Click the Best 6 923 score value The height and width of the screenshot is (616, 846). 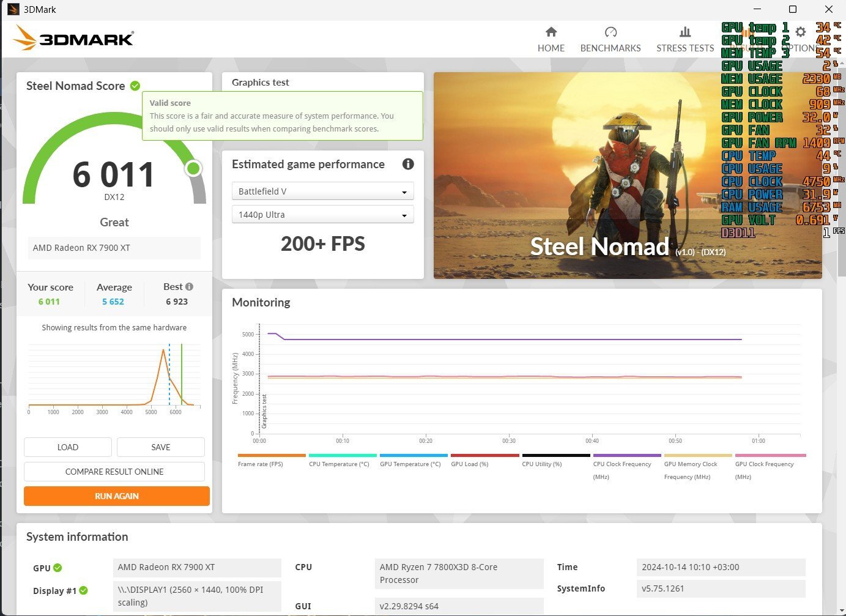[x=177, y=302]
